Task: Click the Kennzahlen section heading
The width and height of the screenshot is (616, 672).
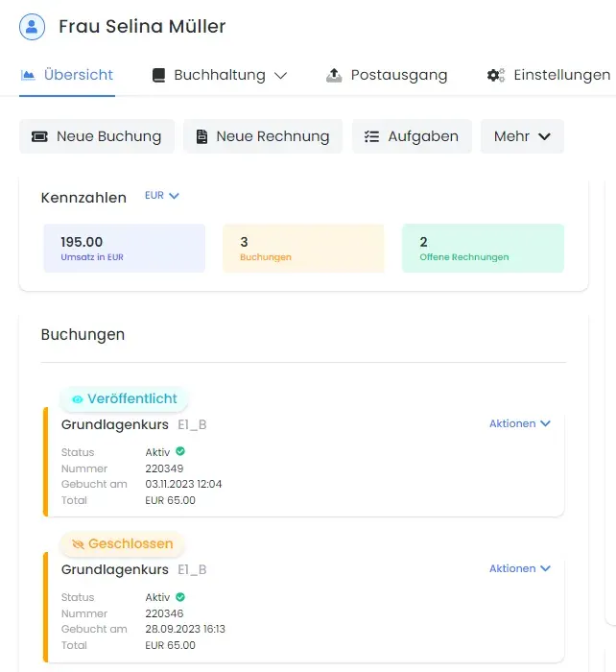Action: [83, 198]
